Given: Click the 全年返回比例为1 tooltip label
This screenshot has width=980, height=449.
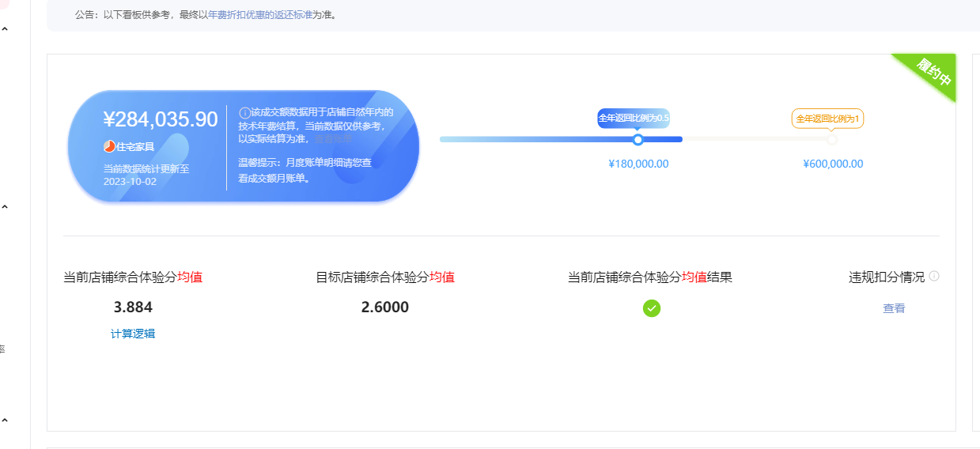Looking at the screenshot, I should 827,119.
